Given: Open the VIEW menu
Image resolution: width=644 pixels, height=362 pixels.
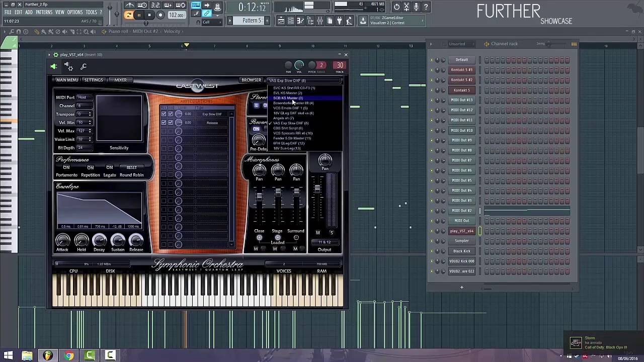Looking at the screenshot, I should pyautogui.click(x=60, y=12).
